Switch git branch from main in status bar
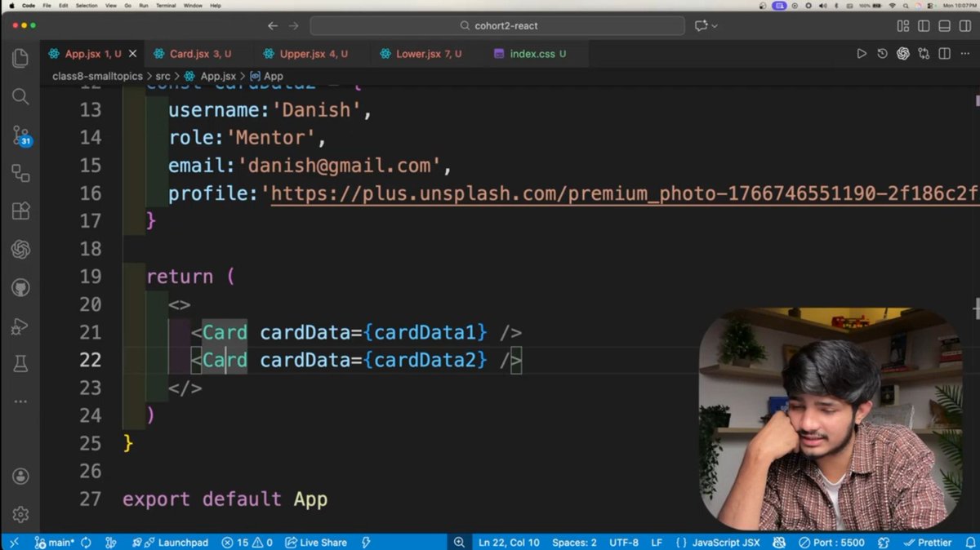 tap(54, 543)
